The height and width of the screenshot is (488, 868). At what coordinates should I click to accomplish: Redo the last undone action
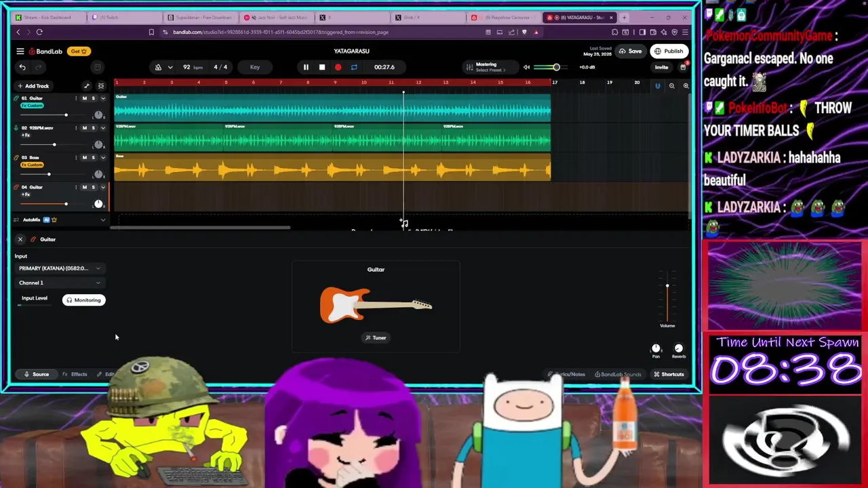(x=39, y=67)
